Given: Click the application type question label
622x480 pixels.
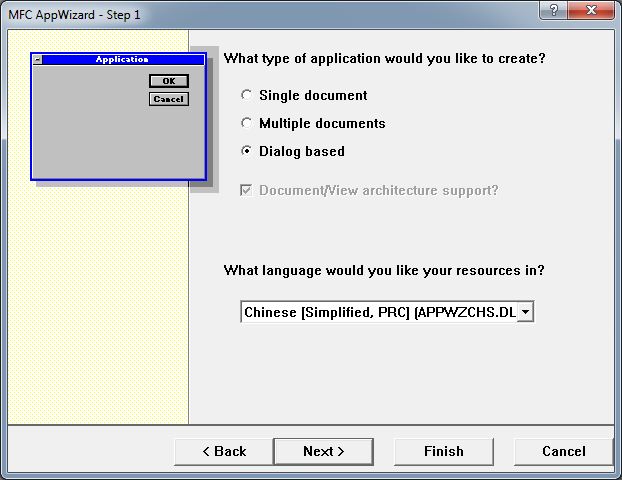Looking at the screenshot, I should [384, 58].
